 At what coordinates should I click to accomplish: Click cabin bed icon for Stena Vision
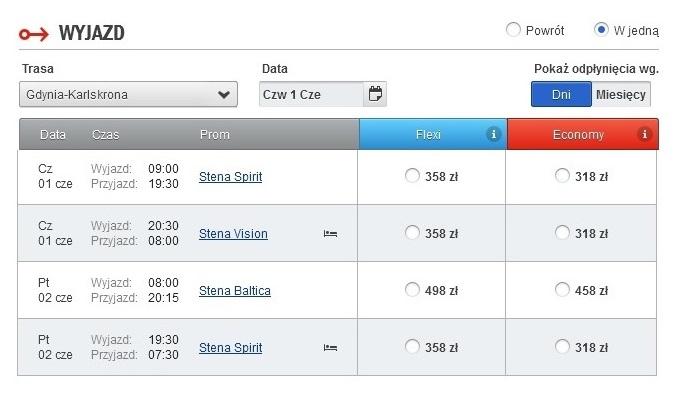(330, 233)
